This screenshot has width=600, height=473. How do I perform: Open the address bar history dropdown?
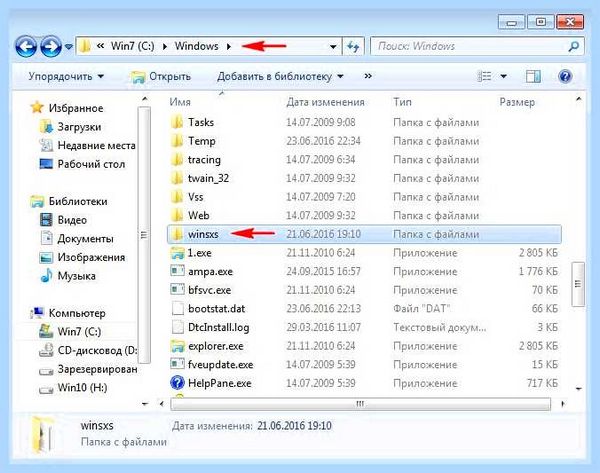(333, 47)
